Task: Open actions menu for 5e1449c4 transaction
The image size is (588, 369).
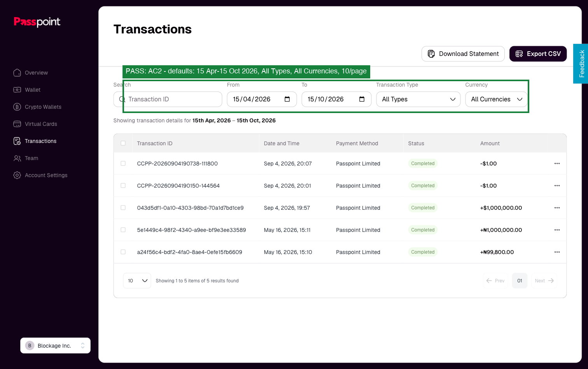Action: click(557, 230)
